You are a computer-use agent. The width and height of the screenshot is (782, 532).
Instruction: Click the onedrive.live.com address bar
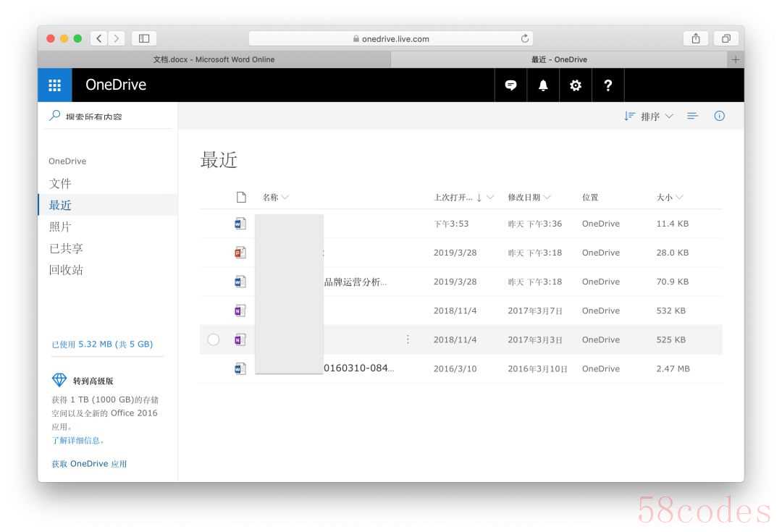(390, 38)
